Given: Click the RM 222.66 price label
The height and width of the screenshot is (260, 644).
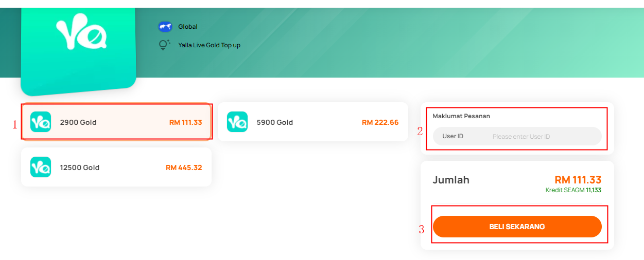Looking at the screenshot, I should point(380,122).
